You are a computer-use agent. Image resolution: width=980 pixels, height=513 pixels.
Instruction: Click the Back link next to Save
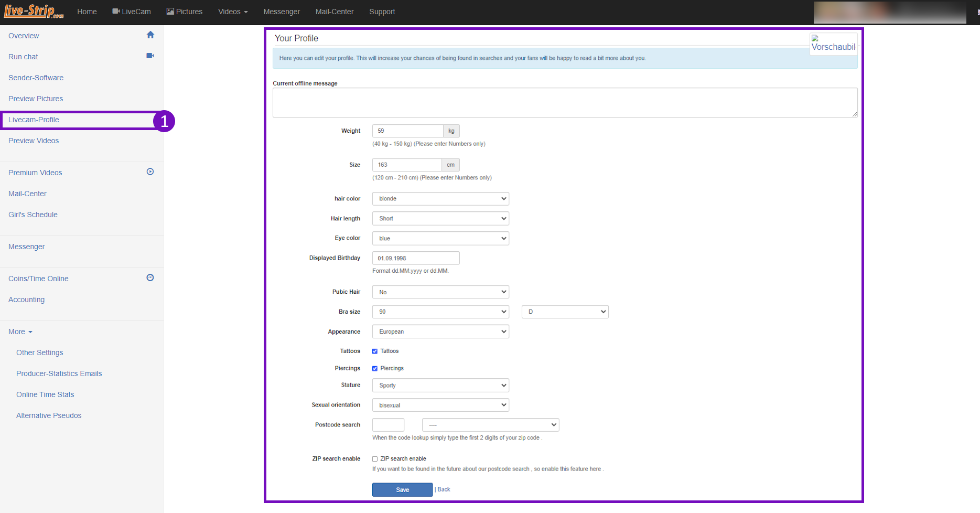[444, 489]
